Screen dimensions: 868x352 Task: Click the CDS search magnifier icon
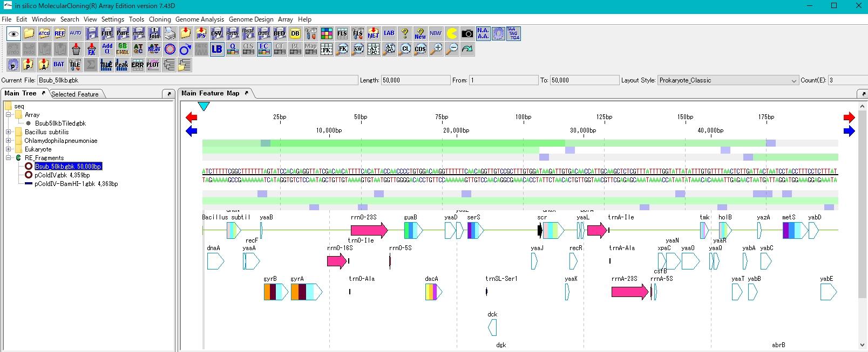tap(421, 49)
